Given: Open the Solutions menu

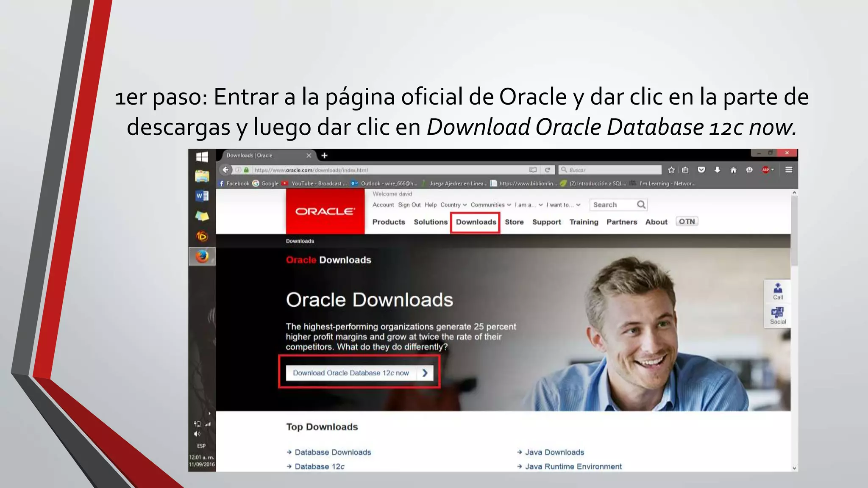Looking at the screenshot, I should pos(431,222).
